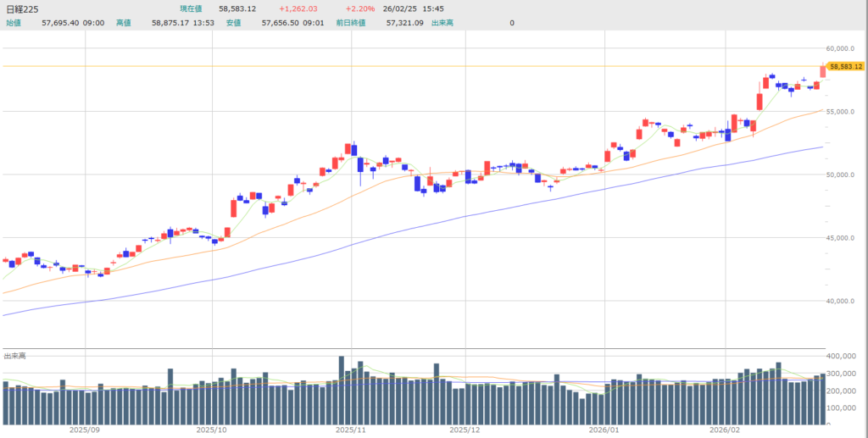Screen dimensions: 868x438
Task: Click the yellow 58,583.12 current price tag
Action: [845, 66]
